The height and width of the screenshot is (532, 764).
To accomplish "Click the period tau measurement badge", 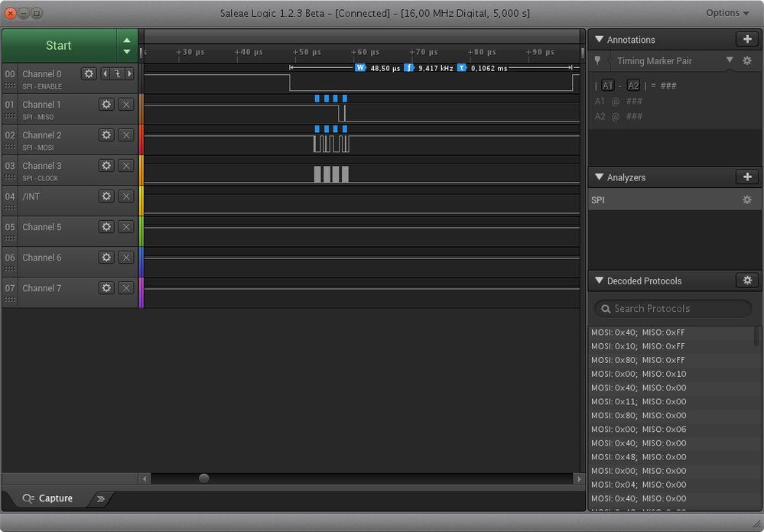I will (462, 68).
